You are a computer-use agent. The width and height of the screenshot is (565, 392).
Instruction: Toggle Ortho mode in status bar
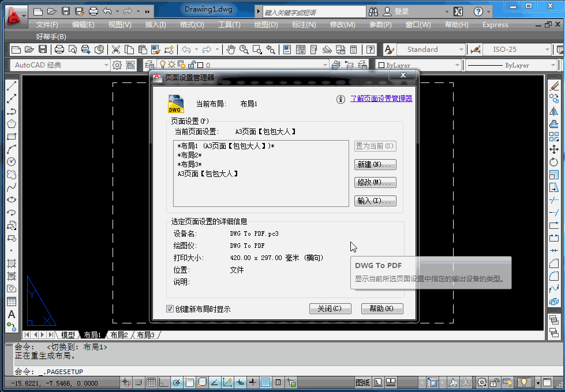(163, 382)
